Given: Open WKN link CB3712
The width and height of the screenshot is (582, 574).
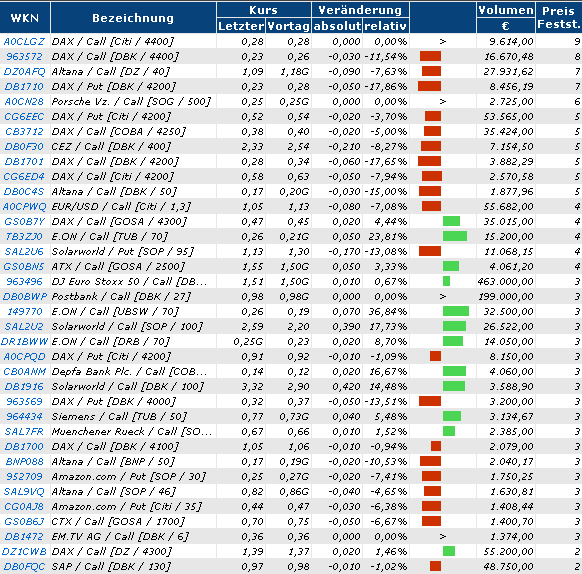Looking at the screenshot, I should [x=24, y=131].
